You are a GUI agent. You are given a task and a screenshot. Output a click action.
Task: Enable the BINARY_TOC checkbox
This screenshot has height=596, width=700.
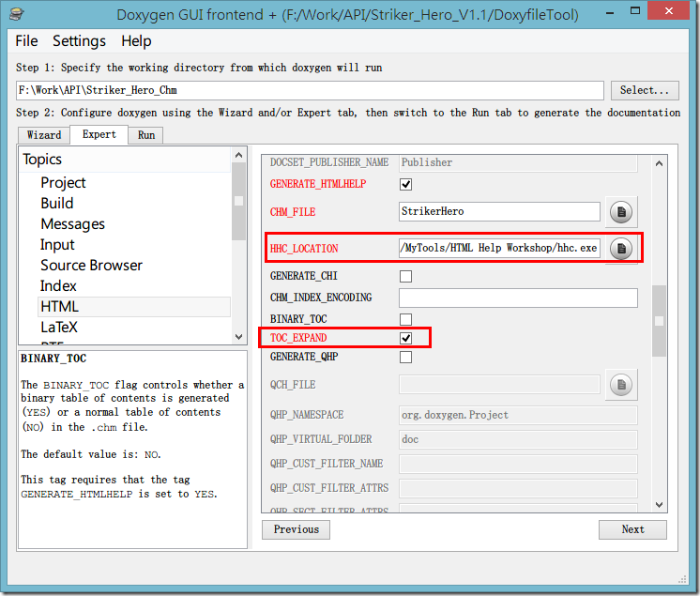(405, 319)
